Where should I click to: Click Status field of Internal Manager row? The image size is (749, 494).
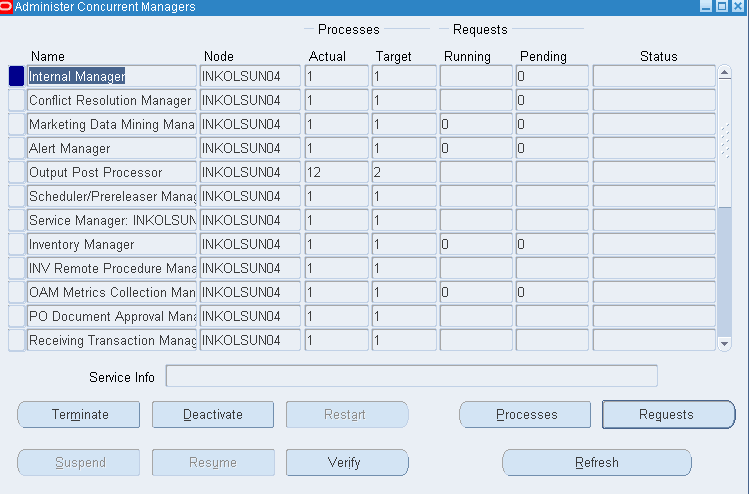pos(654,76)
